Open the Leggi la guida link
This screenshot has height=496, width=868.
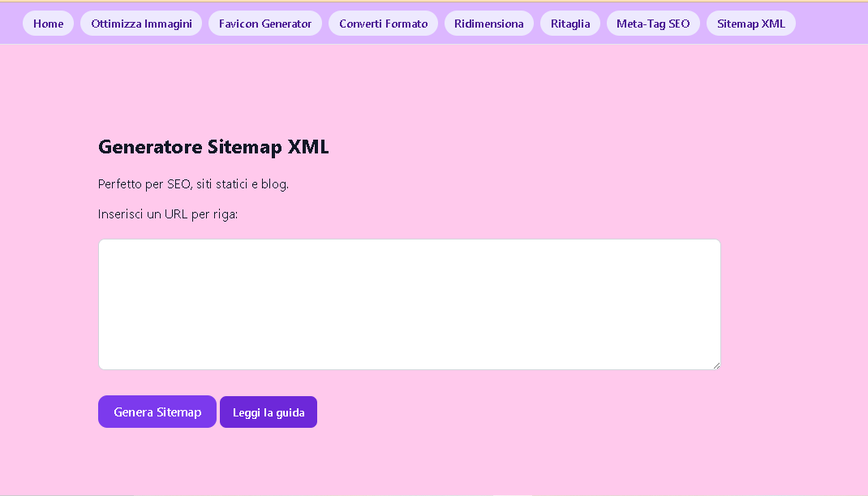point(269,412)
